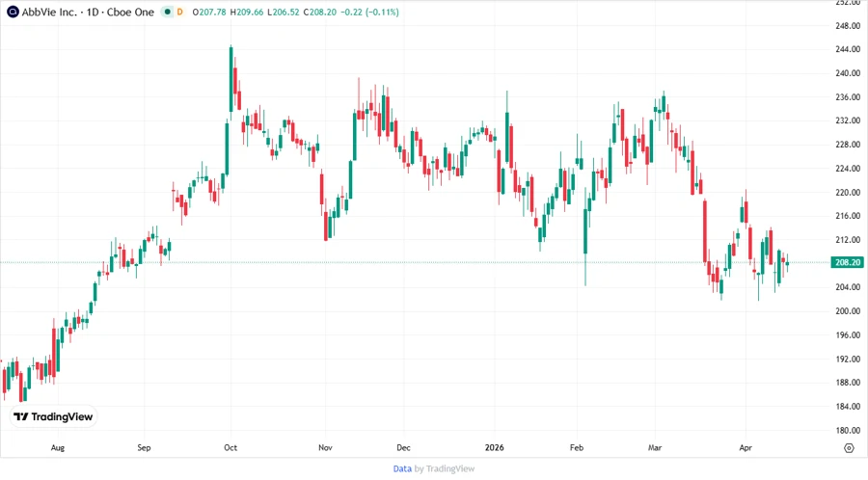Click the 196.00 price axis label
This screenshot has width=868, height=480.
[x=848, y=334]
